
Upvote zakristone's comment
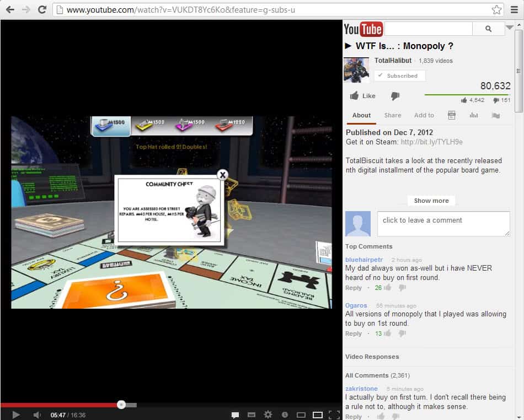click(x=381, y=416)
